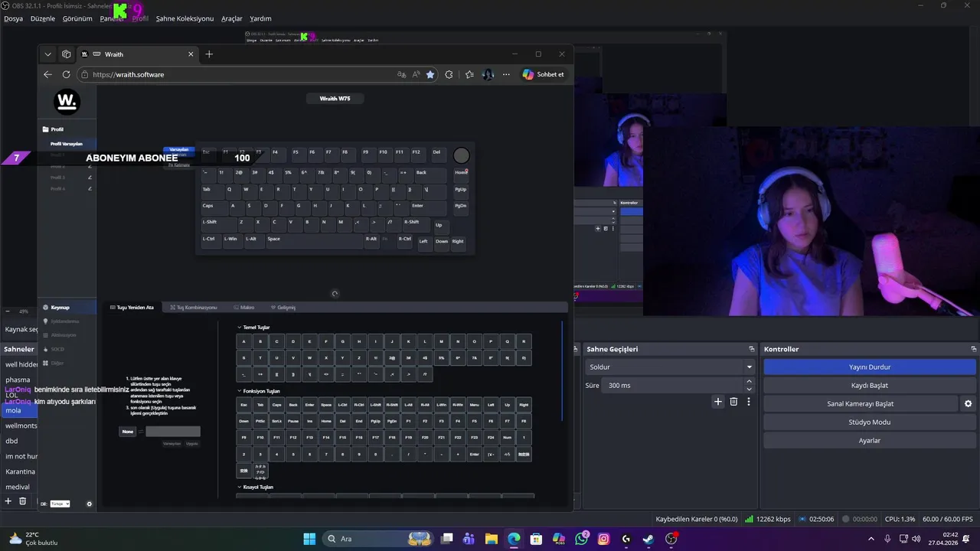The width and height of the screenshot is (980, 551).
Task: Select Profil Varsayılan in the sidebar
Action: (x=67, y=144)
